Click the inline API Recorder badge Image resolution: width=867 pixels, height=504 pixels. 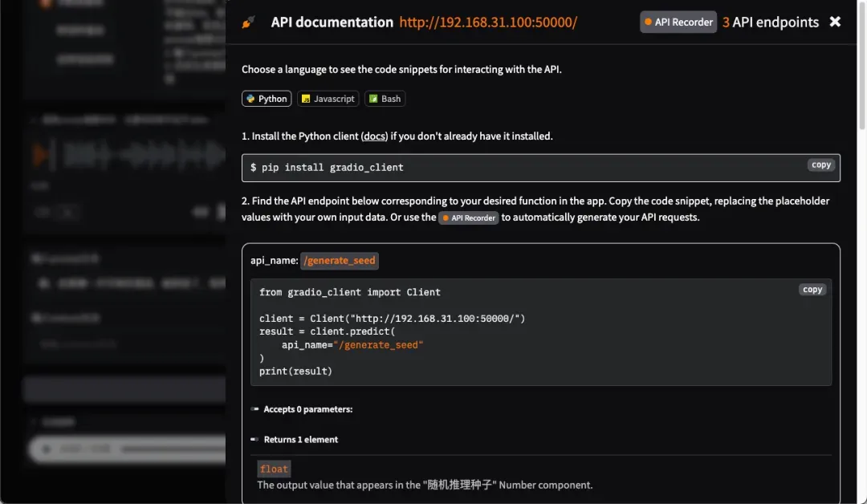469,217
